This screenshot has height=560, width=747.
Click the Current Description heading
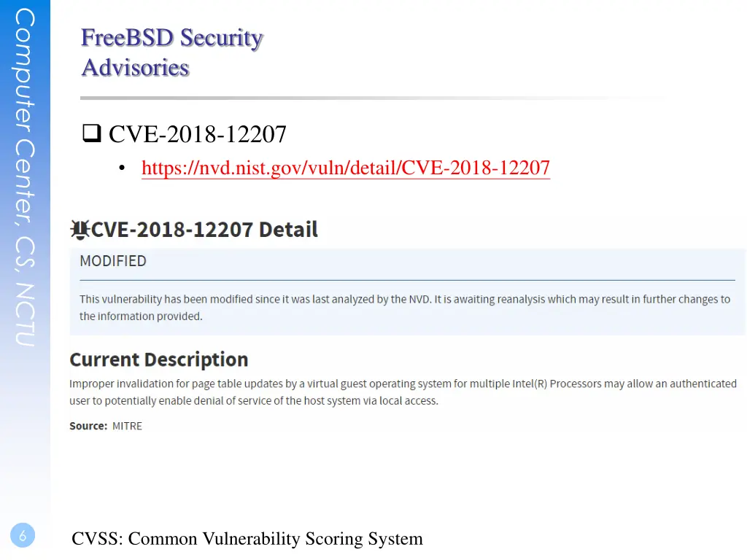[158, 359]
